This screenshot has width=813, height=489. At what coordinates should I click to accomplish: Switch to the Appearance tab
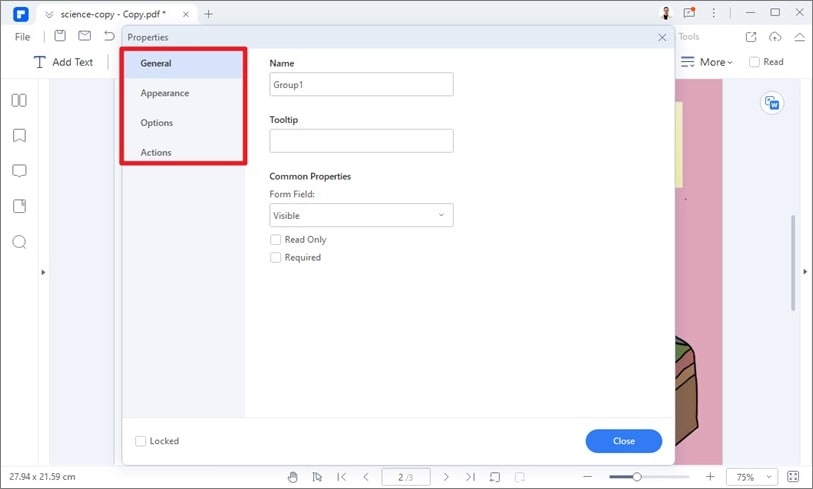(164, 93)
